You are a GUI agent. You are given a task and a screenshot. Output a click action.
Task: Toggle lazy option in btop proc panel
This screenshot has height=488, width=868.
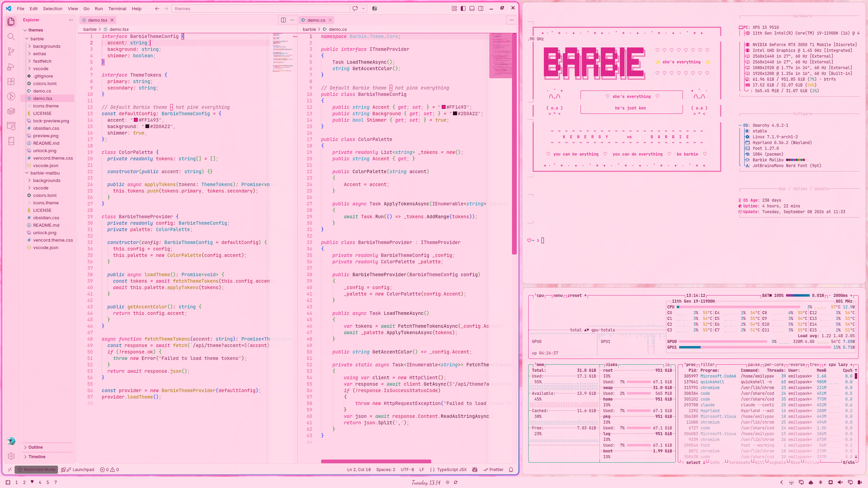coord(843,365)
